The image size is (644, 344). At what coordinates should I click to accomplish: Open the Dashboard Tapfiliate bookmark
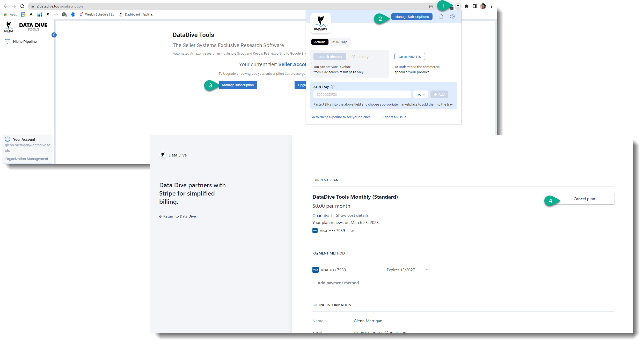[137, 14]
